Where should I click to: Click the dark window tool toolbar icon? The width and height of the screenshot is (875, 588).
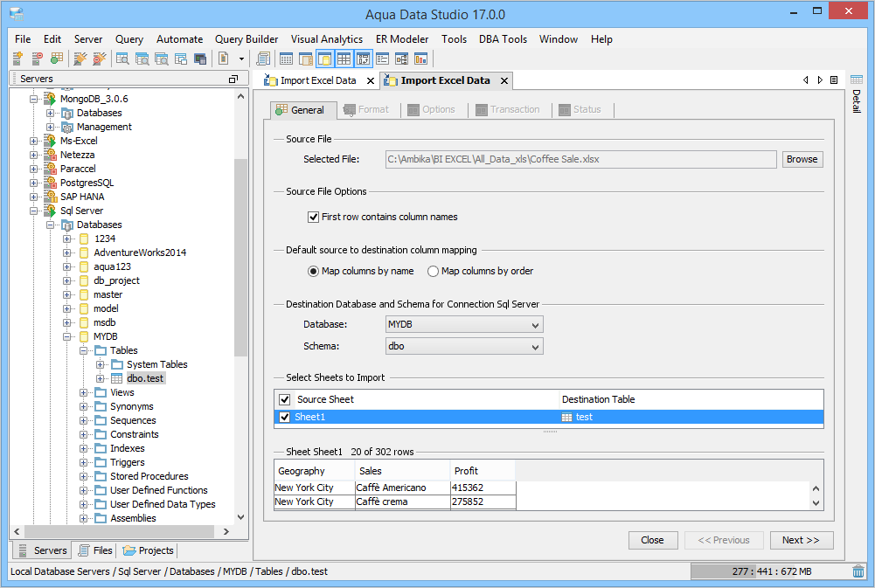pos(200,58)
